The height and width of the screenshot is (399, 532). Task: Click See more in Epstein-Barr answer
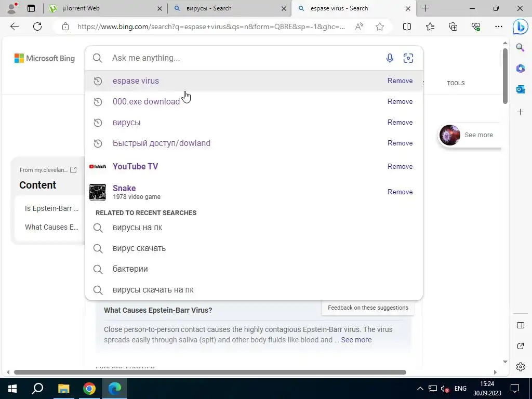356,340
